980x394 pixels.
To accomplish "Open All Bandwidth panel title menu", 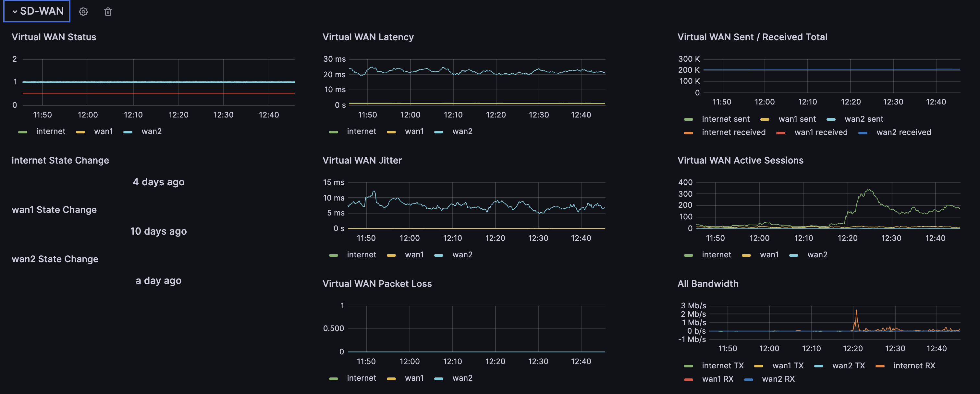I will [708, 283].
